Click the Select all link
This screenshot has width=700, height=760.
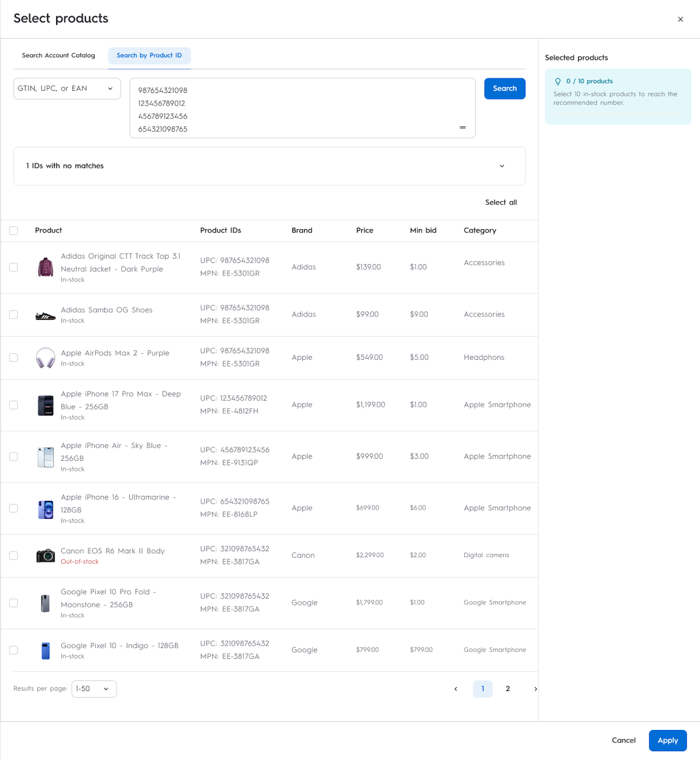[501, 202]
